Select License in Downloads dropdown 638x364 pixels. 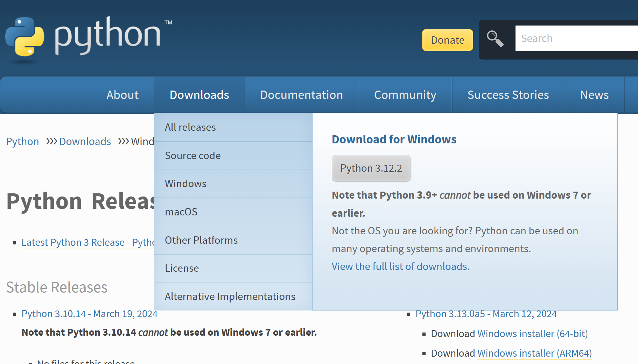point(233,268)
